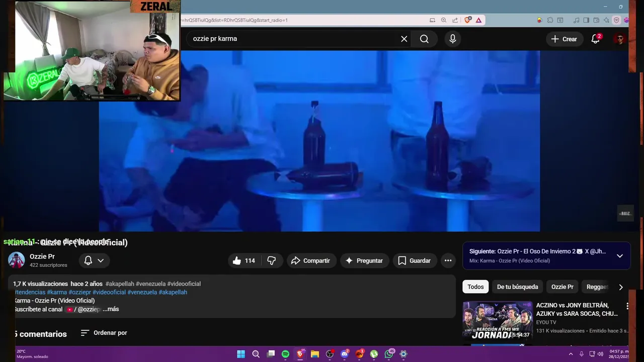Open Brave Shields lion icon
Image resolution: width=644 pixels, height=362 pixels.
point(467,20)
